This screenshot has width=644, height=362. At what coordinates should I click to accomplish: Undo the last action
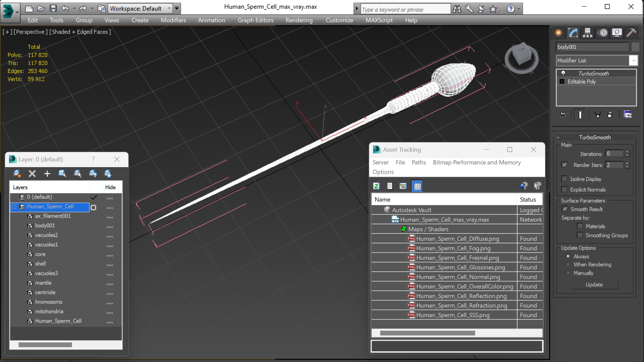[65, 8]
